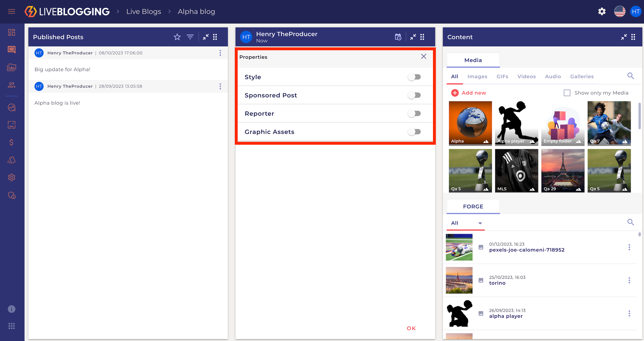This screenshot has width=644, height=341.
Task: Open the style swatches icon in sidebar
Action: [11, 160]
